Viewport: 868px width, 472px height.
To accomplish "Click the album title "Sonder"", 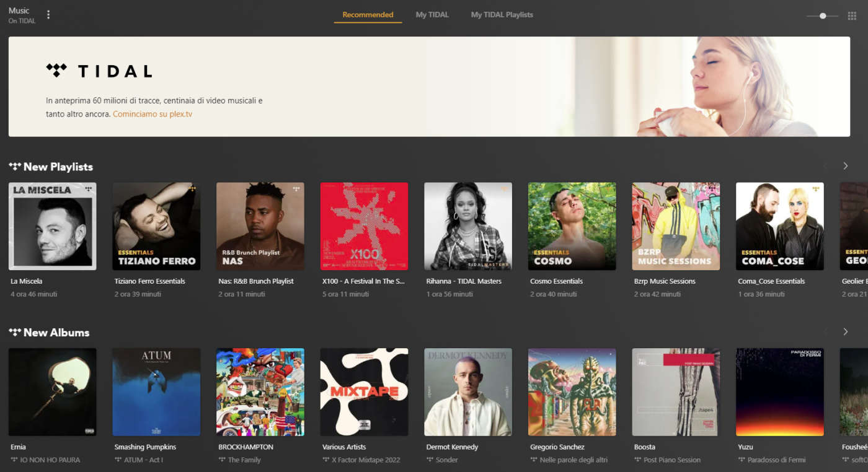I will pyautogui.click(x=447, y=460).
